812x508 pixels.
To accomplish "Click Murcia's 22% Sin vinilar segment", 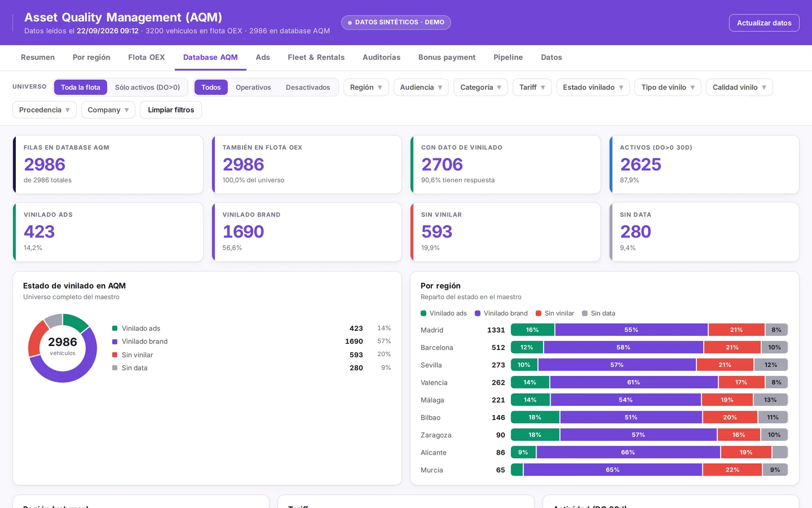I will tap(732, 470).
